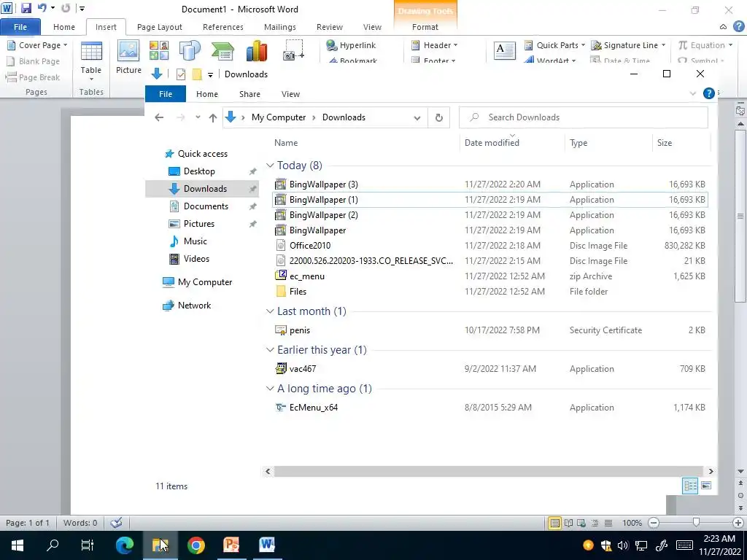Click the volume icon in the system tray

(623, 545)
